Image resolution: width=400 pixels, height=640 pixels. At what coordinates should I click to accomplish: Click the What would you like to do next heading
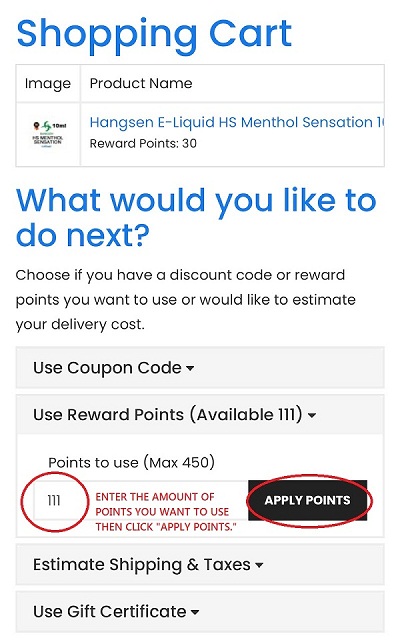pos(196,218)
